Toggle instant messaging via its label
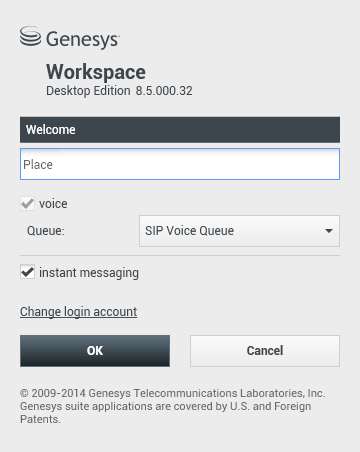The width and height of the screenshot is (360, 452). pos(89,273)
